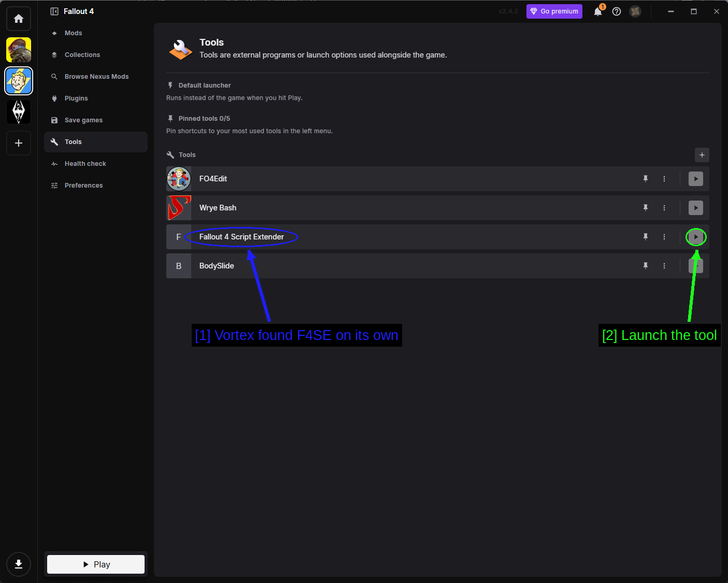Open Save games section

coord(96,120)
